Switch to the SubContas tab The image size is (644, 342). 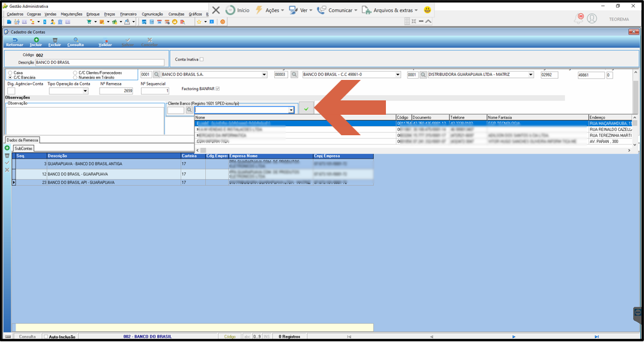24,148
